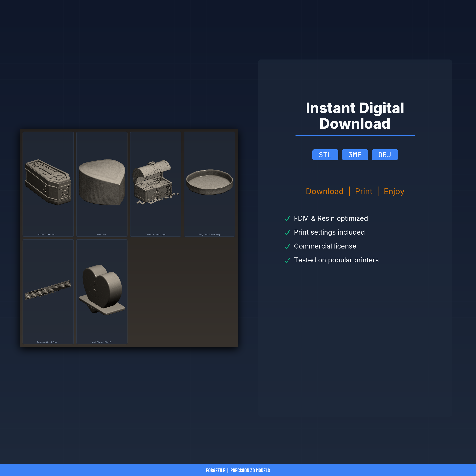Click the Instant Digital Download heading
476x476 pixels.
355,116
